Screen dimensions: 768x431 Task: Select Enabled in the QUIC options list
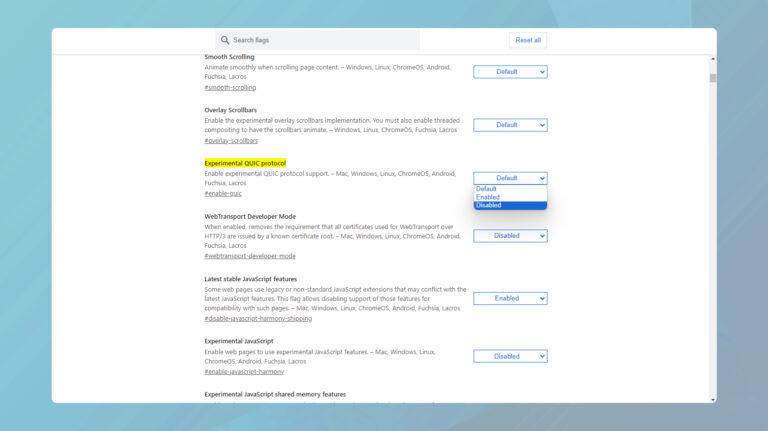(x=488, y=197)
